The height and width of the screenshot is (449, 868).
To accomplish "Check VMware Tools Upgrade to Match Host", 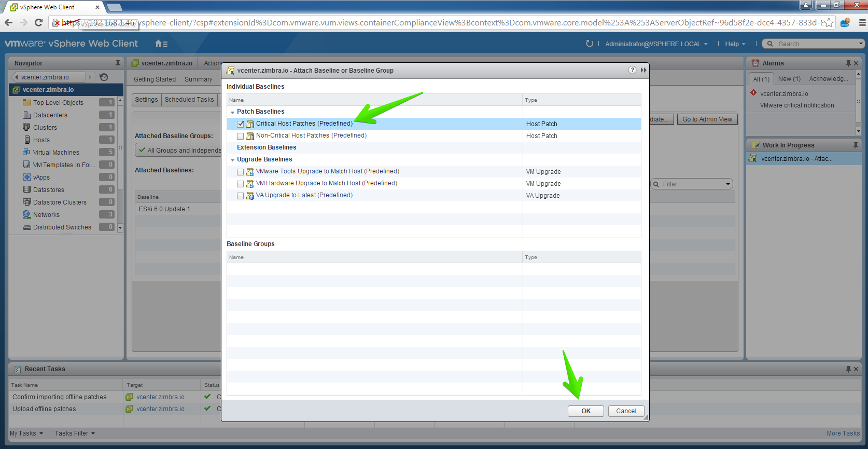I will point(240,172).
